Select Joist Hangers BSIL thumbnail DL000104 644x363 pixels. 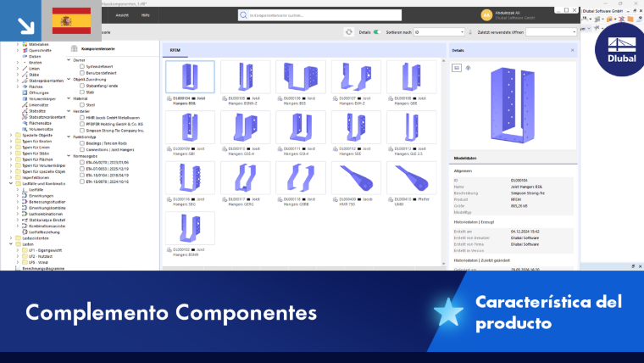tap(190, 77)
